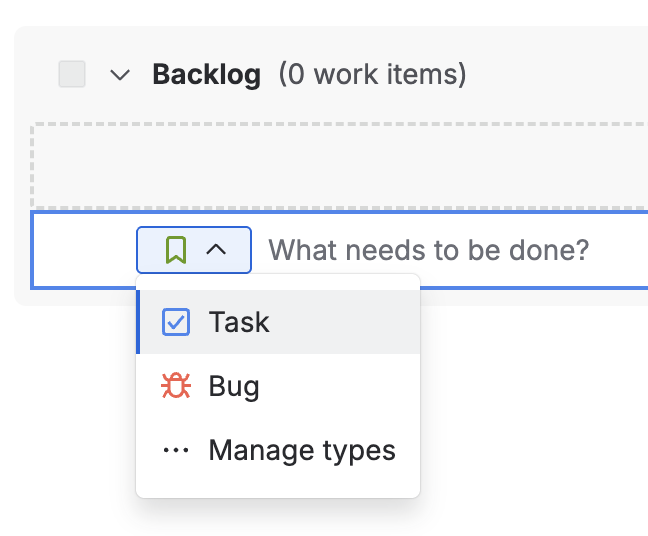The height and width of the screenshot is (536, 648).
Task: Select Task from type menu
Action: pos(279,322)
